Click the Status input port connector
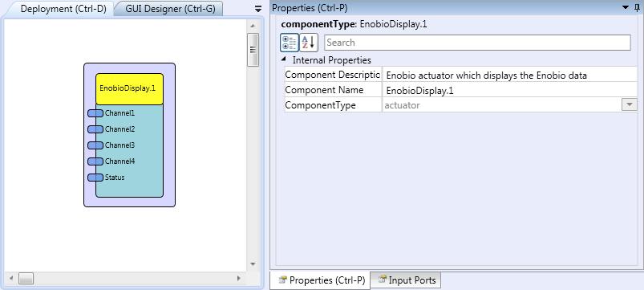The width and height of the screenshot is (644, 290). click(x=95, y=178)
